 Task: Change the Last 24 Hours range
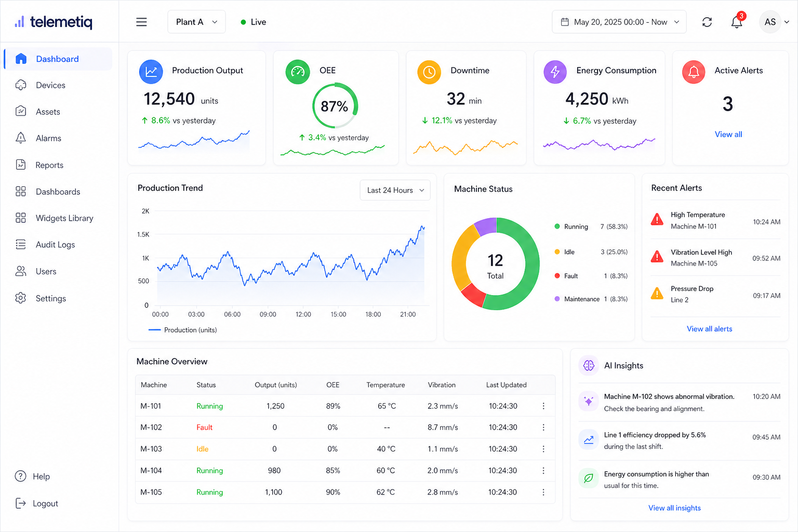tap(395, 190)
